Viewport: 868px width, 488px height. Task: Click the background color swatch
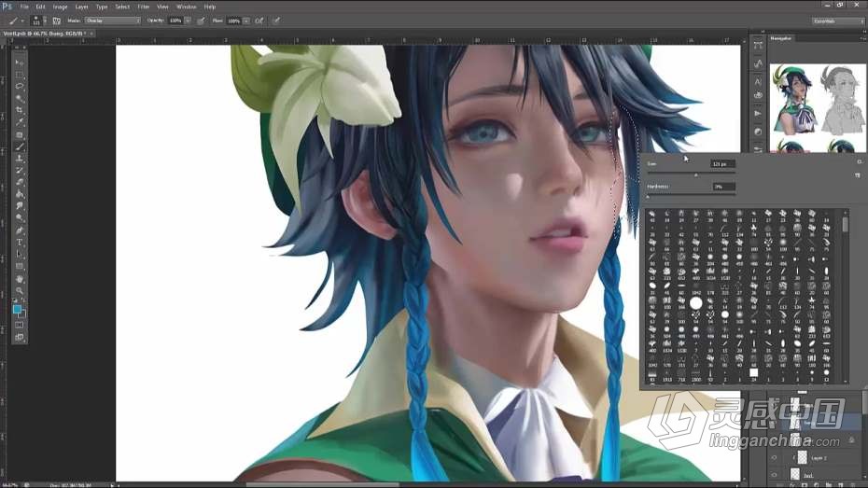point(23,314)
